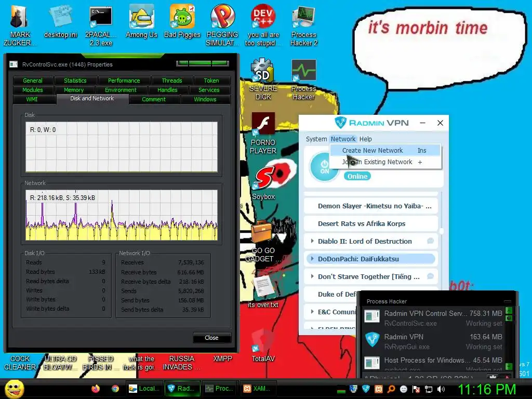Choose Join an Existing Network menu item
The width and height of the screenshot is (532, 399).
tap(385, 162)
